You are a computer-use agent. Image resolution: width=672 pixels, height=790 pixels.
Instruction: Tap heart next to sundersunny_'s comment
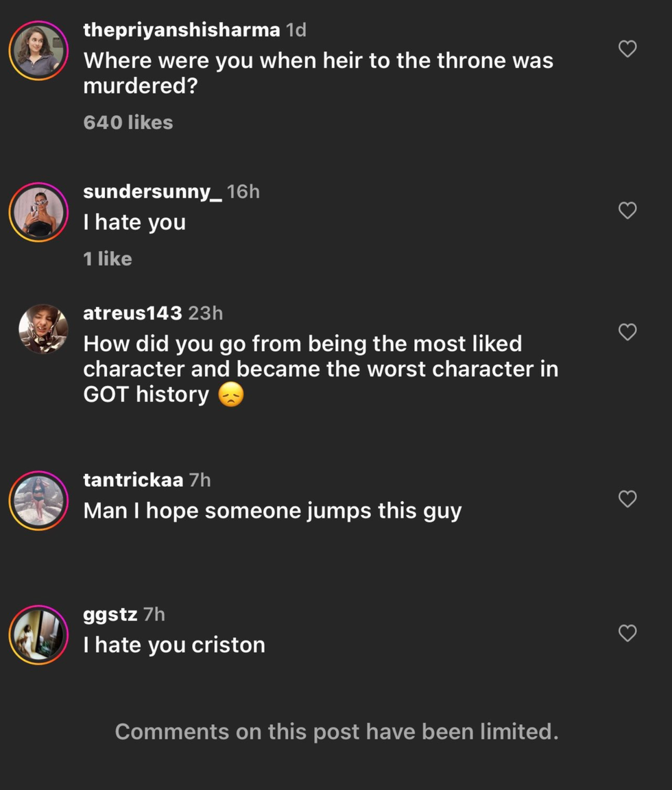627,211
